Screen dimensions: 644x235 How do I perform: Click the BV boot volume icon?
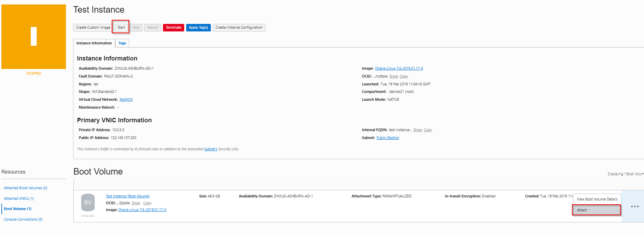point(88,203)
